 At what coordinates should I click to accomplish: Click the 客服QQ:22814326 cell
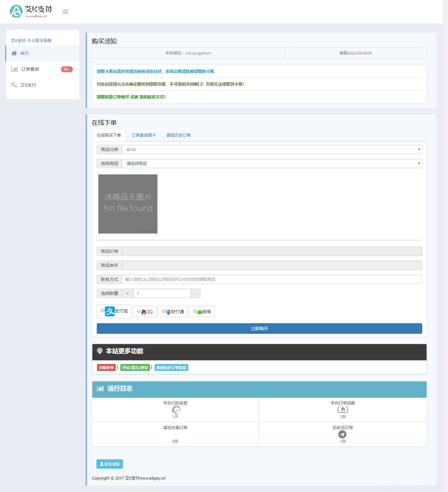356,53
